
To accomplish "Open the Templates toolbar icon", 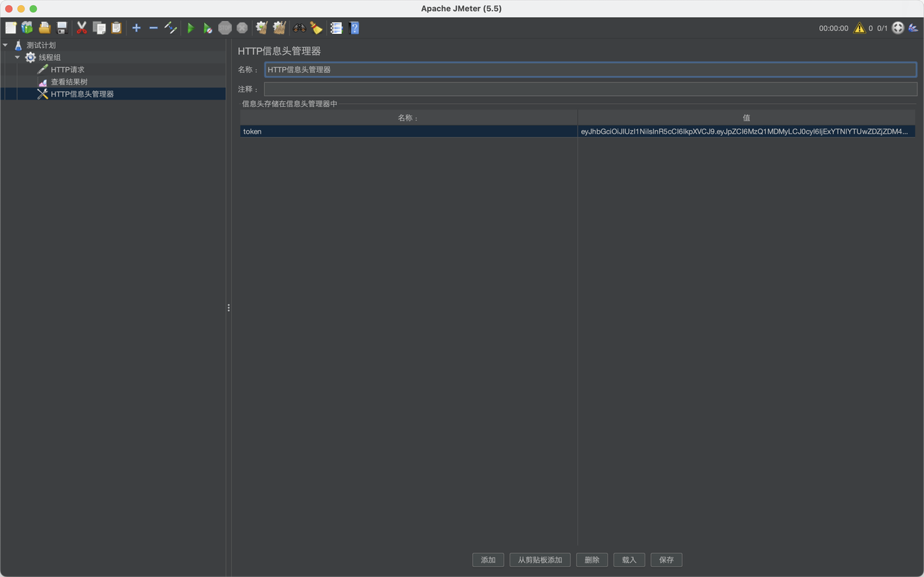I will click(x=27, y=27).
